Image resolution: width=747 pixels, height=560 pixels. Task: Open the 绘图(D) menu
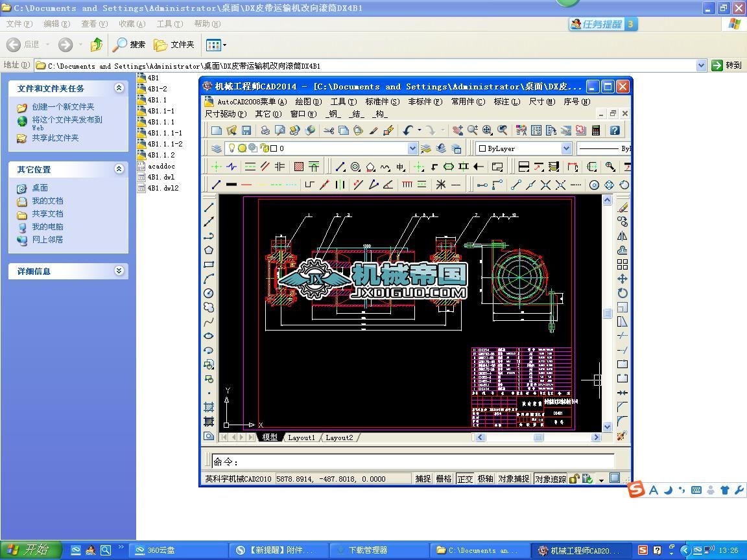click(308, 102)
